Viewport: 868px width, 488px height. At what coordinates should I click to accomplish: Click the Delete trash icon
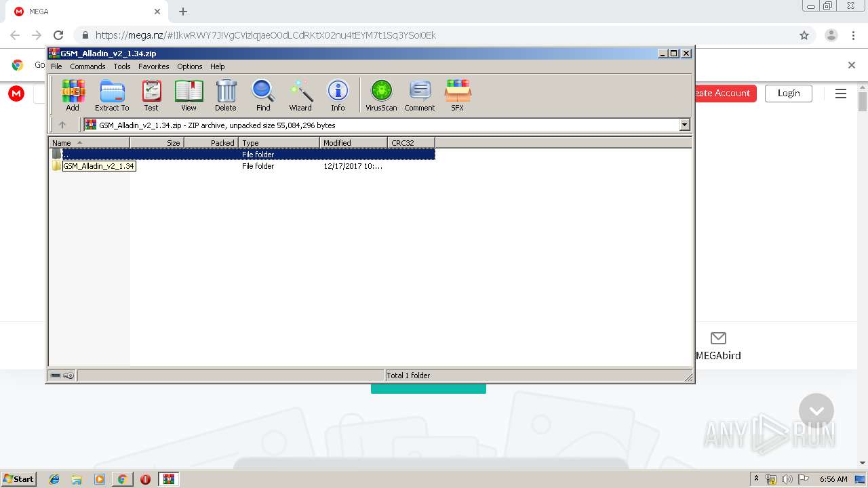coord(226,95)
